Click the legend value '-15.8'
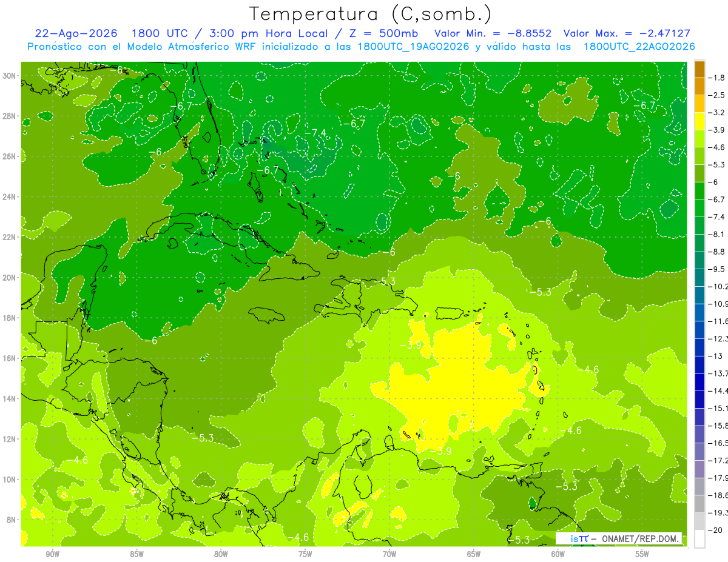This screenshot has height=562, width=728. 718,426
